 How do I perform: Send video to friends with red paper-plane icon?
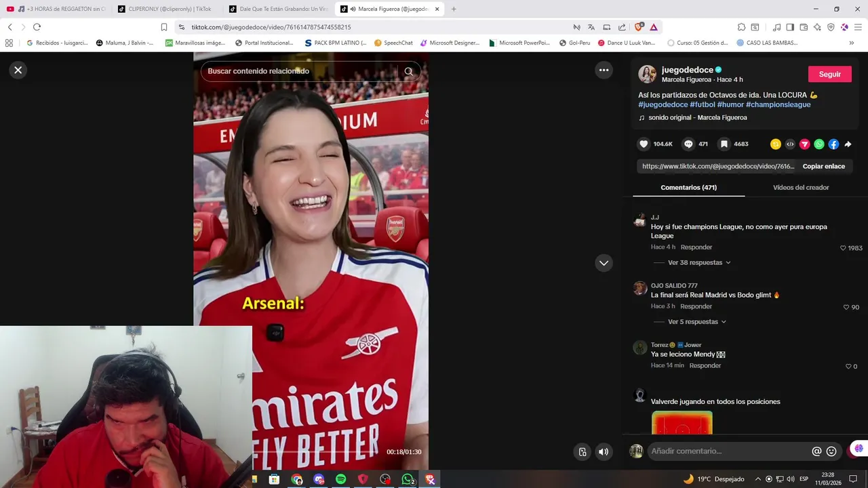click(x=805, y=144)
